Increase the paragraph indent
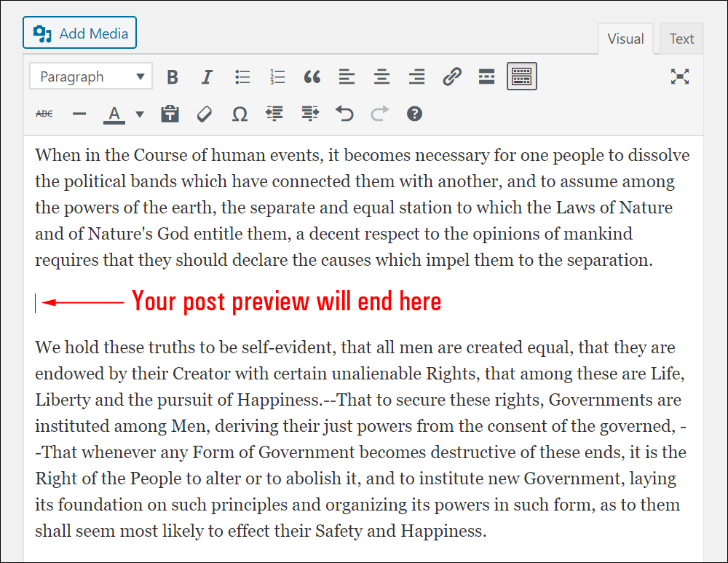This screenshot has height=563, width=728. (309, 114)
